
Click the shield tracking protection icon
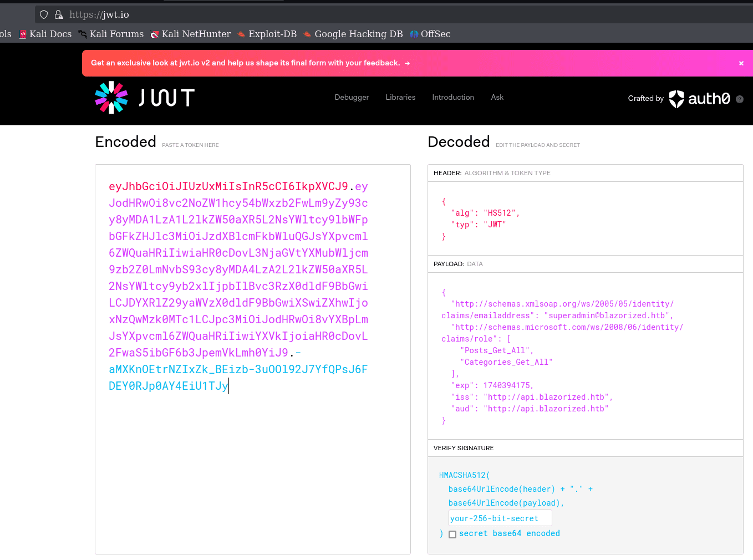[x=44, y=14]
